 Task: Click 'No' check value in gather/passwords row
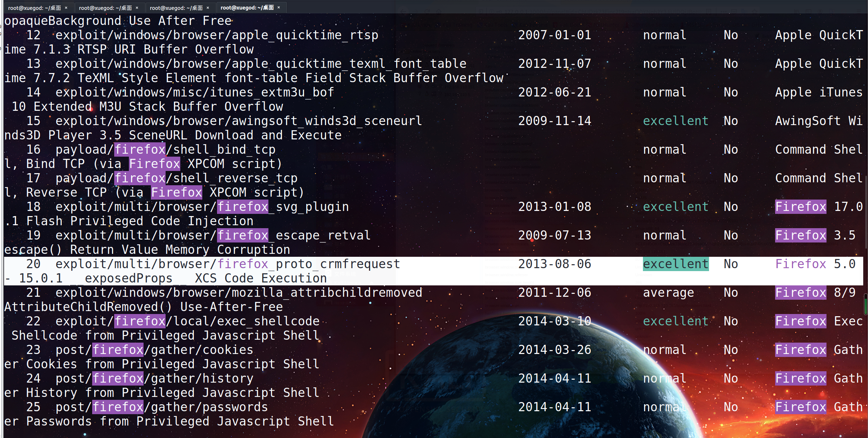(x=731, y=407)
